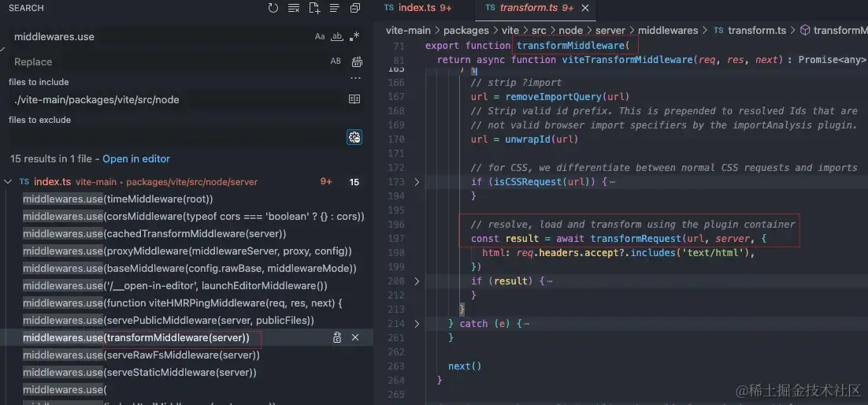This screenshot has height=405, width=868.
Task: Dismiss the transformMiddleware search result
Action: 355,337
